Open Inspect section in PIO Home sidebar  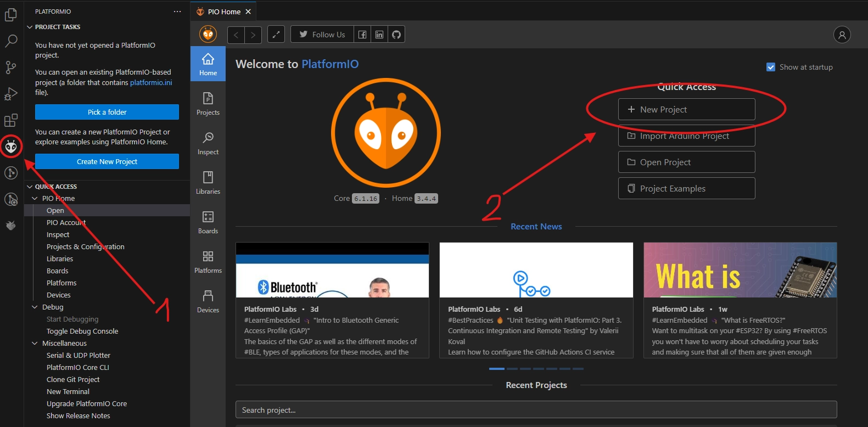pyautogui.click(x=208, y=143)
